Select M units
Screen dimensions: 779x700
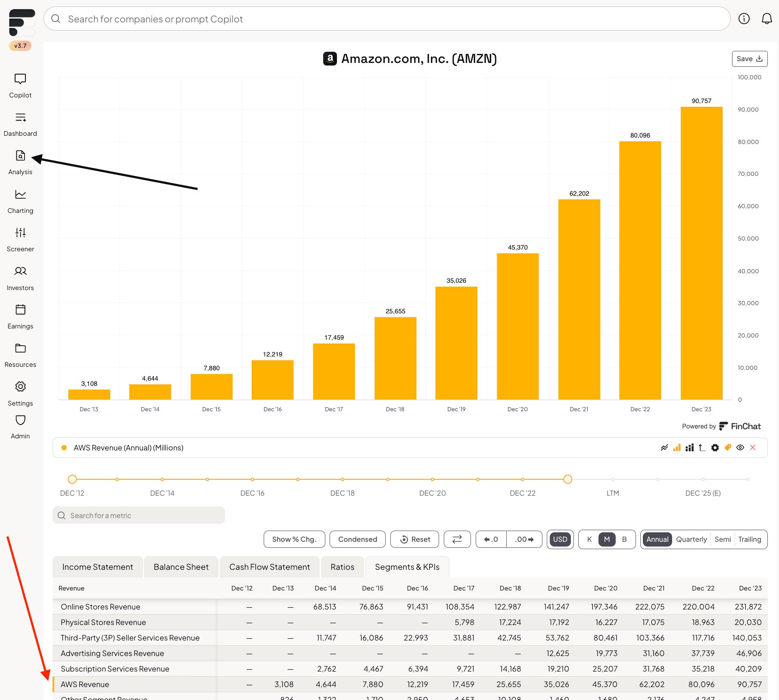(607, 539)
